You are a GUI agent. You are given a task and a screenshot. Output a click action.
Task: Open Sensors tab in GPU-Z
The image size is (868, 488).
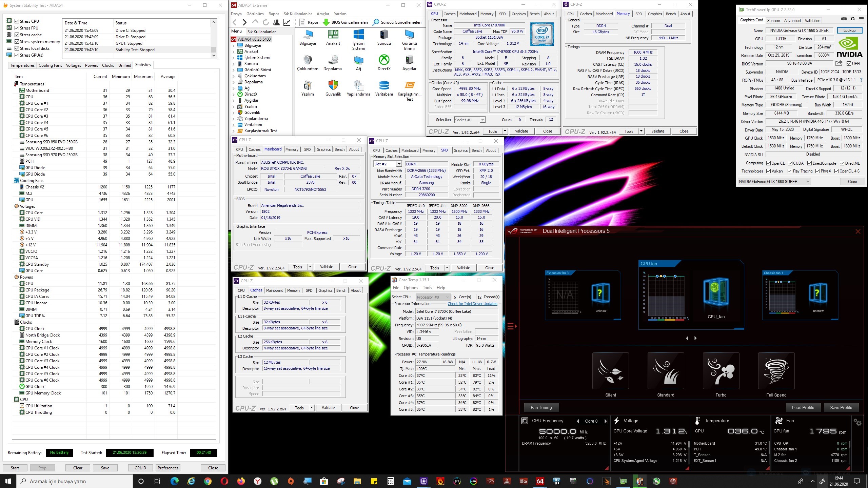click(x=773, y=21)
